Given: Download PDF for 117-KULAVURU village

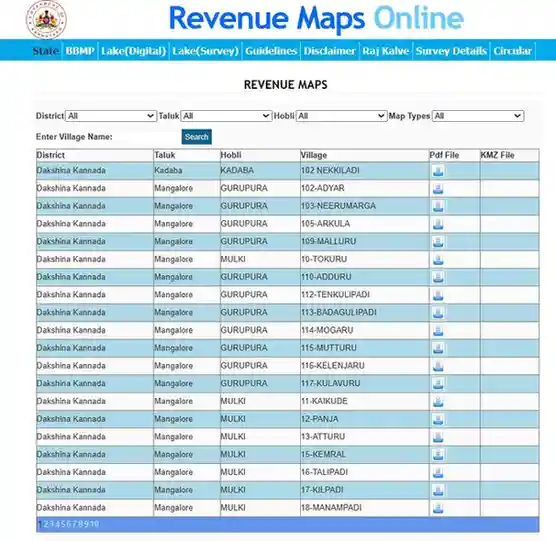Looking at the screenshot, I should (x=438, y=384).
